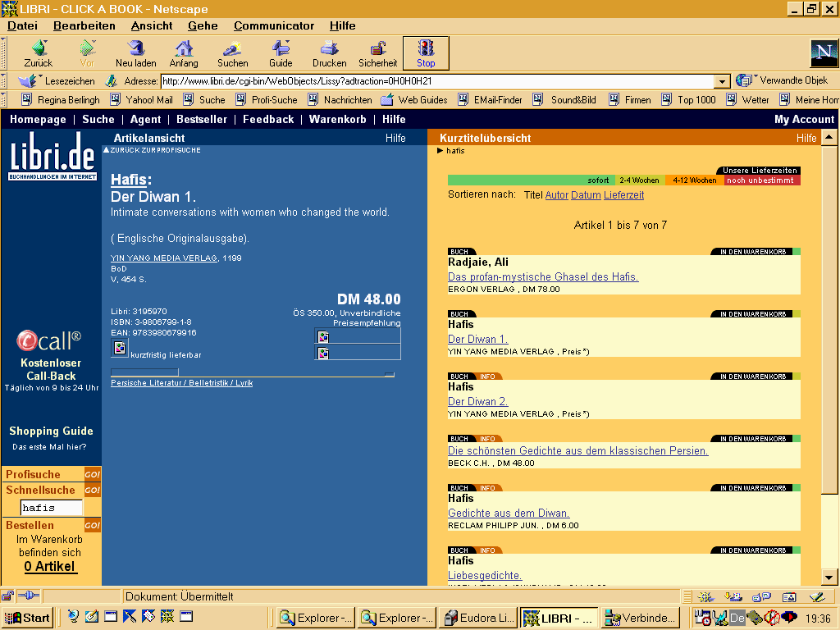Open the Anfang home page icon
Viewport: 840px width, 630px height.
184,53
